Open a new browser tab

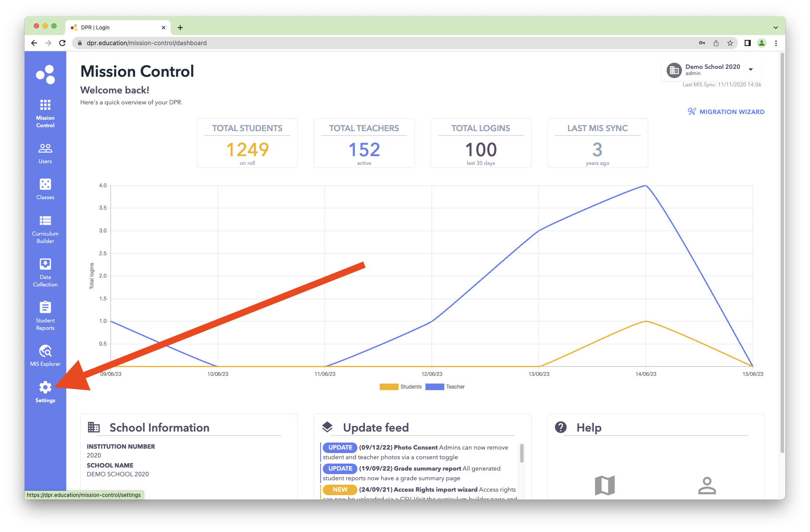pyautogui.click(x=180, y=27)
